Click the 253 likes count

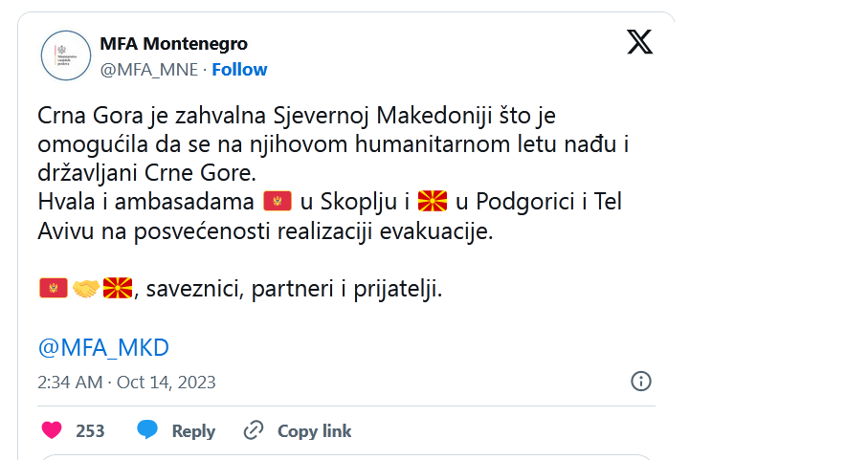tap(90, 431)
